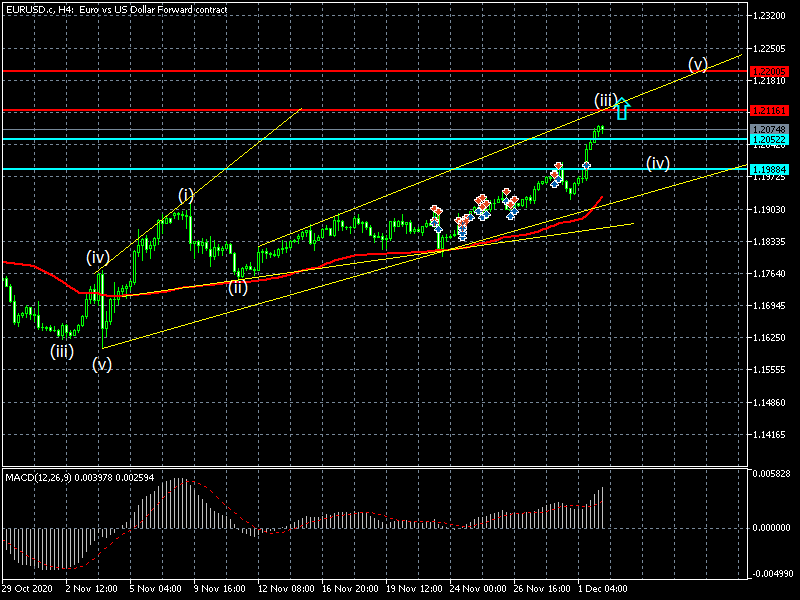Screen dimensions: 800x600
Task: Select the (v) wave label at top right
Action: coord(698,65)
